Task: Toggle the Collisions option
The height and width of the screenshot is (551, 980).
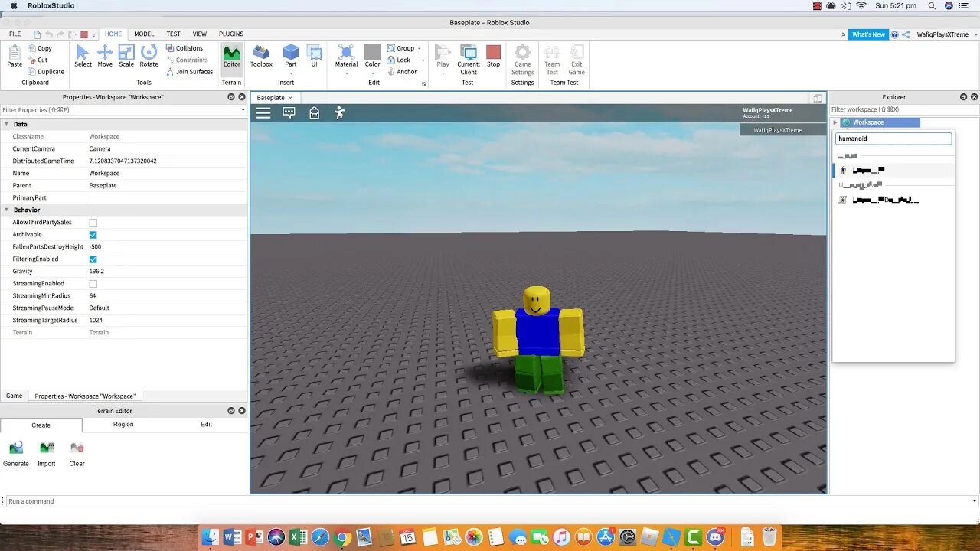Action: tap(184, 48)
